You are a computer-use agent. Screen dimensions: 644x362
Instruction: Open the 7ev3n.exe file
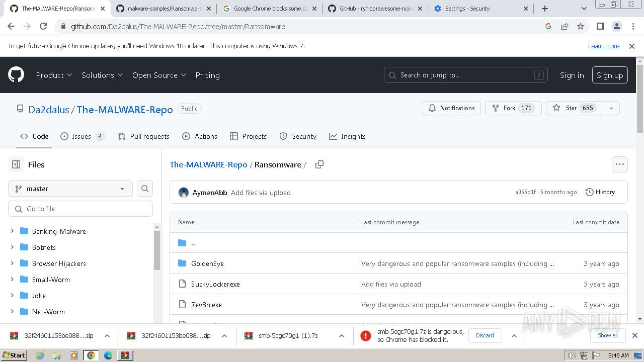(x=206, y=305)
